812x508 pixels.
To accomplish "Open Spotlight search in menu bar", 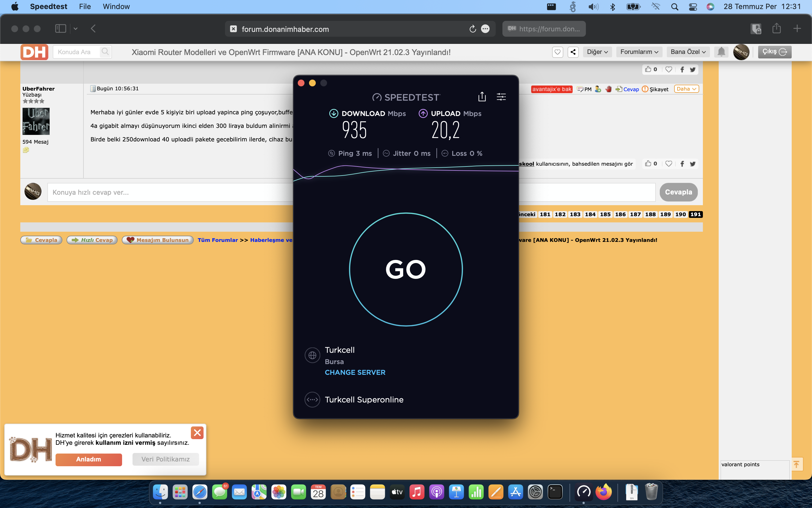I will point(674,6).
